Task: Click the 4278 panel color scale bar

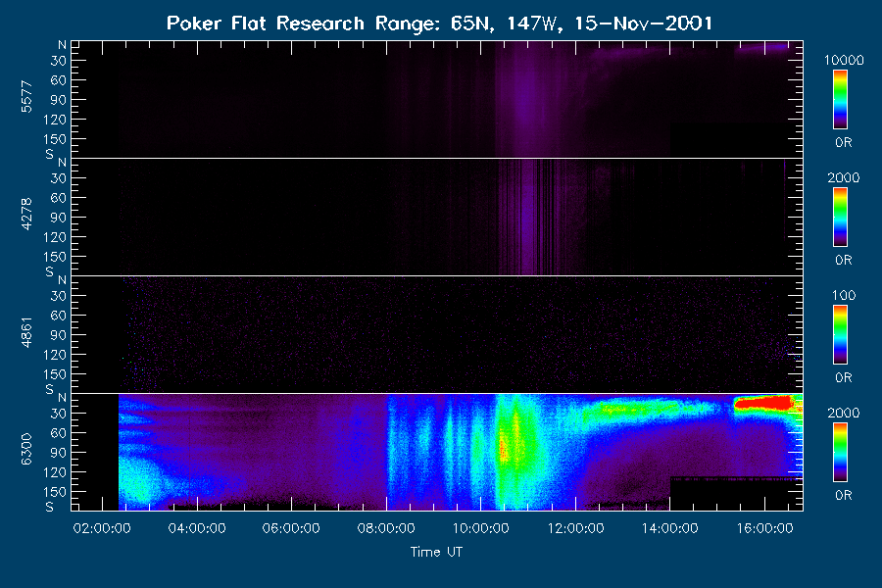Action: pyautogui.click(x=841, y=218)
